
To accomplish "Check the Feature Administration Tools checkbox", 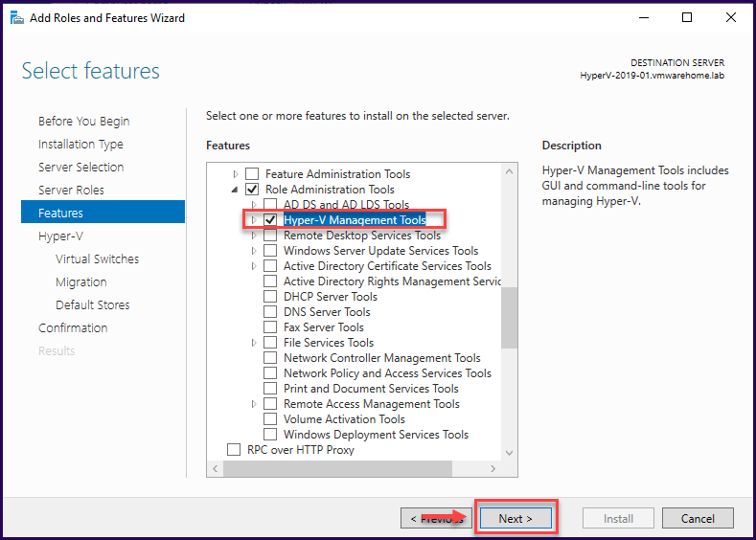I will 252,174.
